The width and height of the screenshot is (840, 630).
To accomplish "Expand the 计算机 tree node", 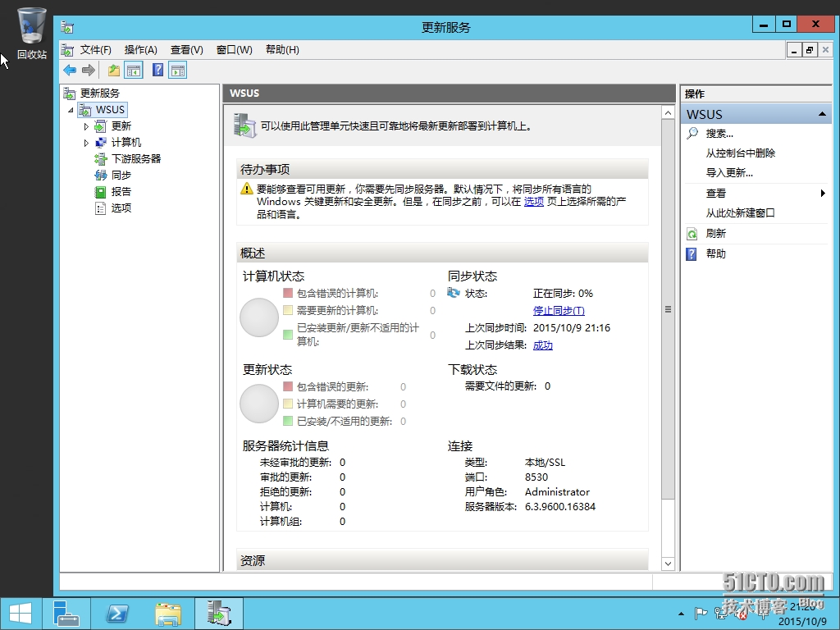I will [x=86, y=143].
